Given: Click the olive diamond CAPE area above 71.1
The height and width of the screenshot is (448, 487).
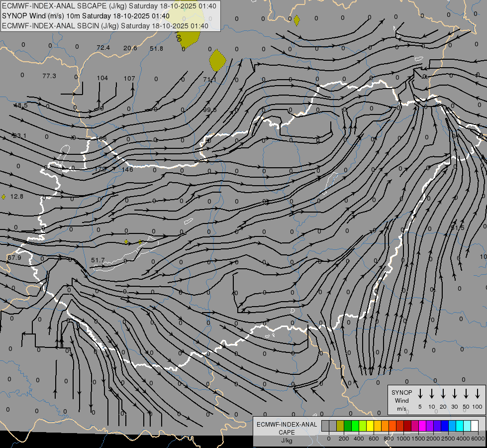Looking at the screenshot, I should (x=217, y=60).
